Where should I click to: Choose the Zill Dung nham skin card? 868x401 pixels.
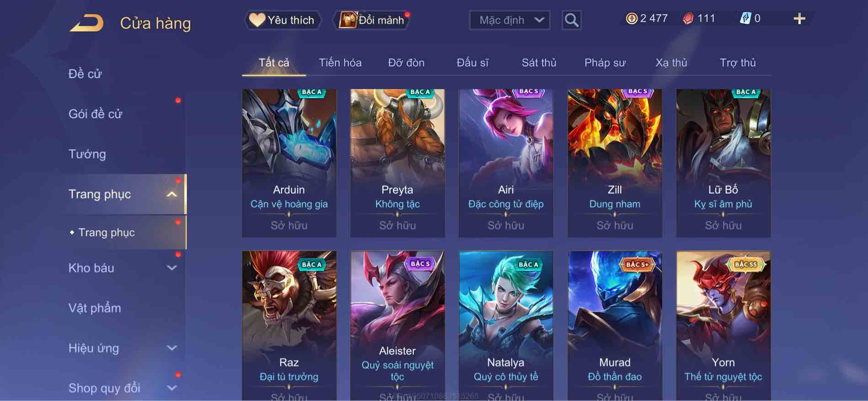pos(614,163)
